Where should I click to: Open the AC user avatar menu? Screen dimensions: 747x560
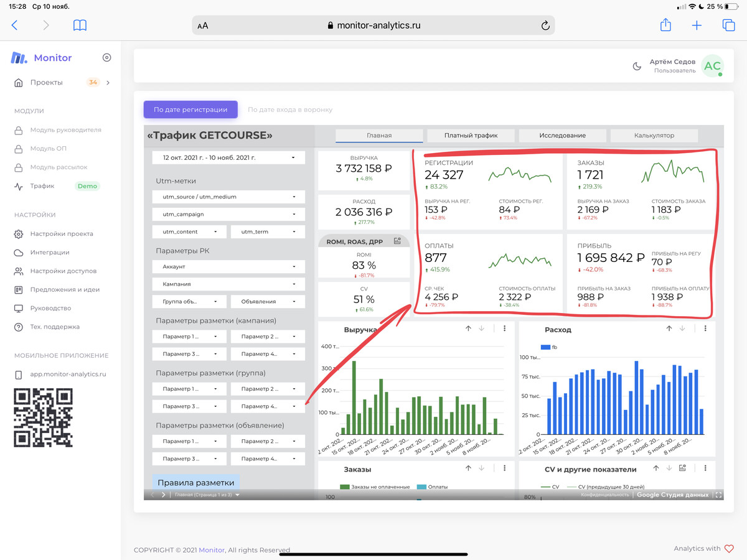pos(713,66)
